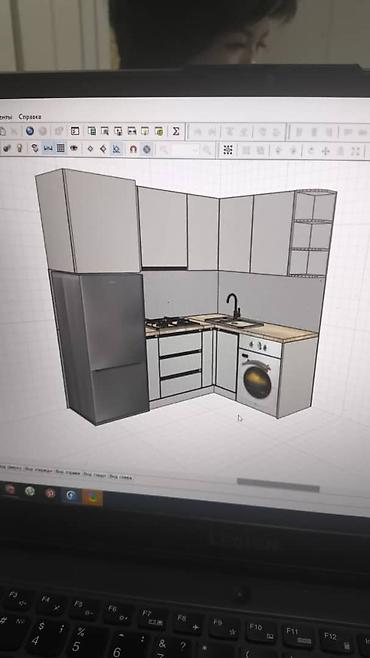This screenshot has height=658, width=370.
Task: Click the sigma summation icon
Action: [x=176, y=131]
